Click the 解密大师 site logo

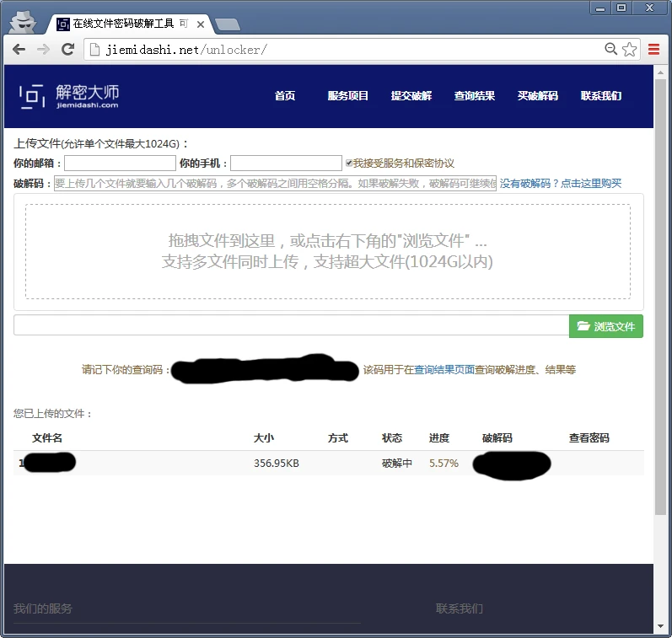69,96
